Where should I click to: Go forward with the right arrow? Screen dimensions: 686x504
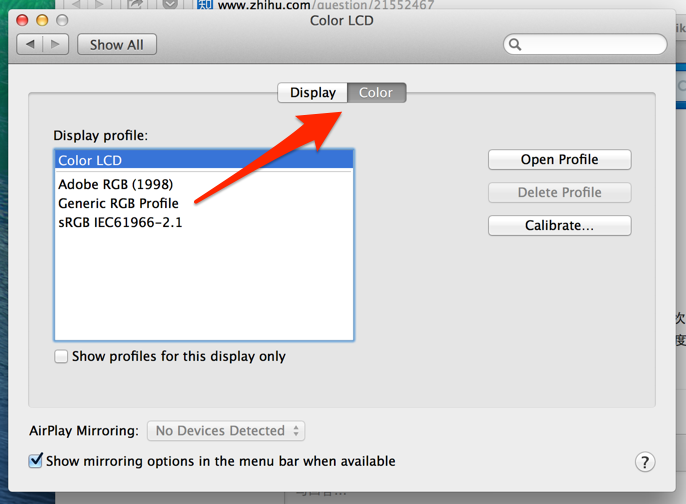click(x=56, y=44)
